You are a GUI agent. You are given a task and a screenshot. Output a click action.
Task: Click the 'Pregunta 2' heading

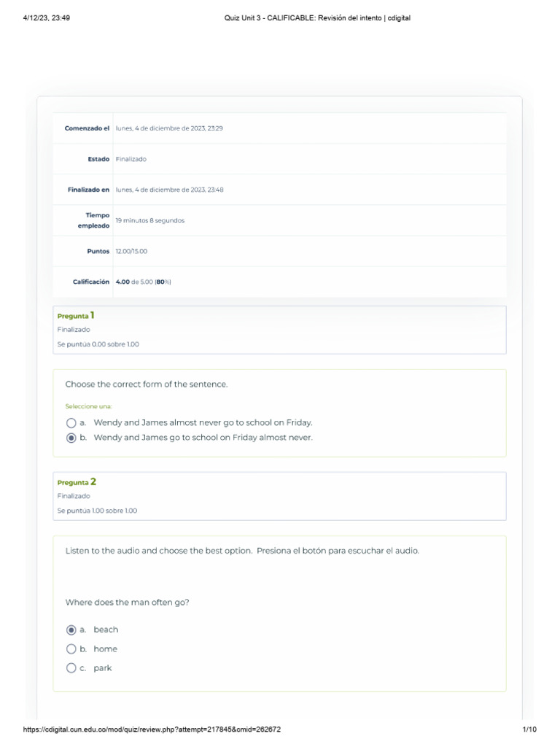(77, 482)
